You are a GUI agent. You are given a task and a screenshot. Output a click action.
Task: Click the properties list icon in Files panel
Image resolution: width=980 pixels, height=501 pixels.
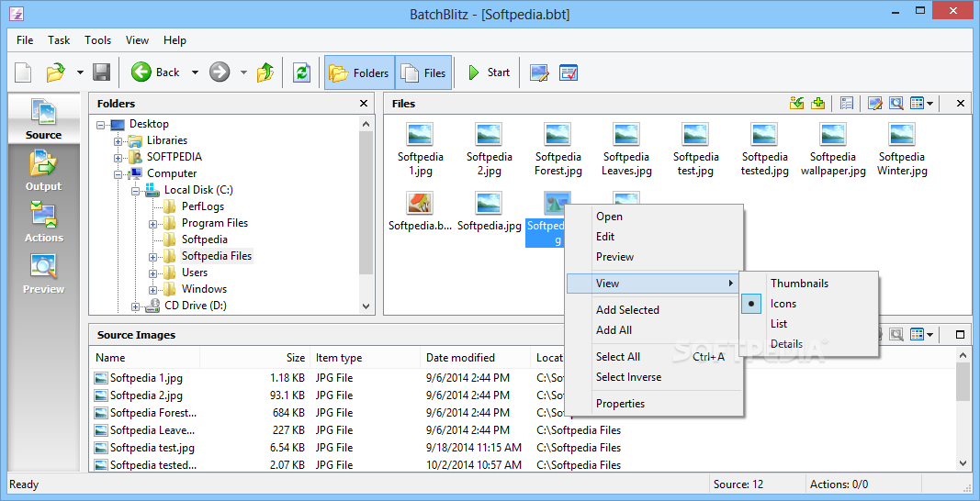point(847,103)
